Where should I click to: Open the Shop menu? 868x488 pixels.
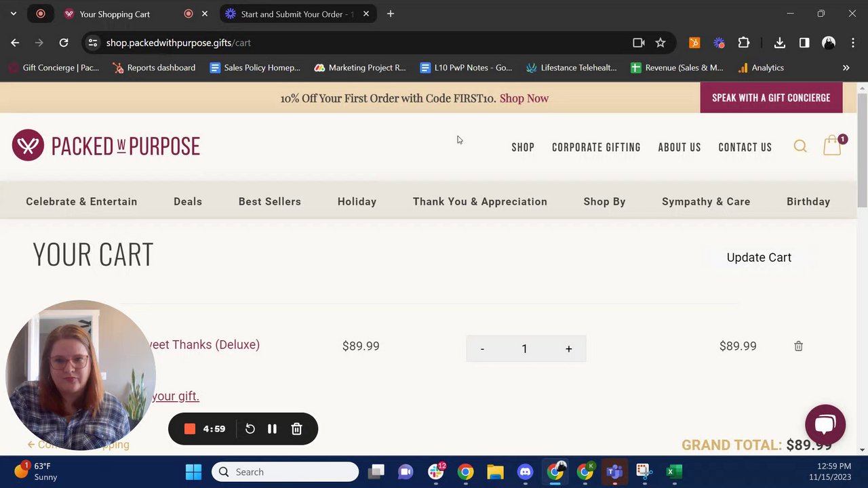(x=523, y=147)
